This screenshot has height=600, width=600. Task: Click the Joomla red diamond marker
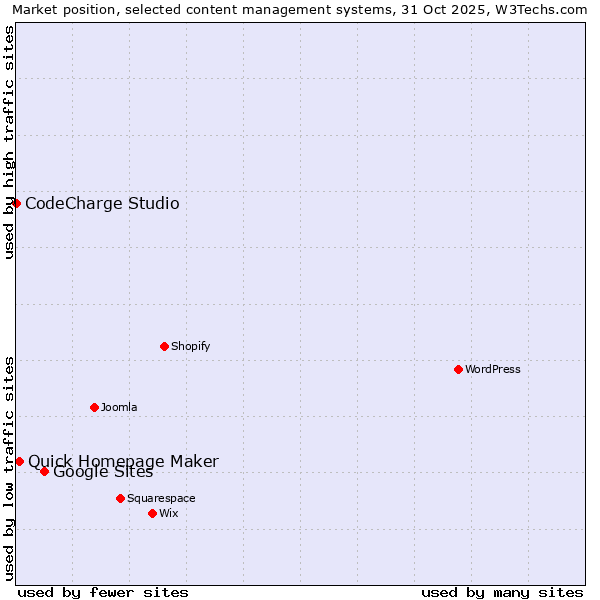[94, 407]
